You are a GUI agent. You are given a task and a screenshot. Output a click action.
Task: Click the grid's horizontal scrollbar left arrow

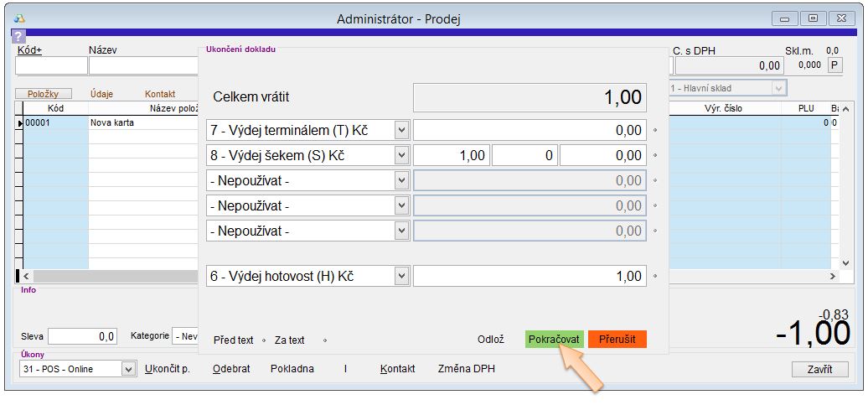[x=26, y=276]
